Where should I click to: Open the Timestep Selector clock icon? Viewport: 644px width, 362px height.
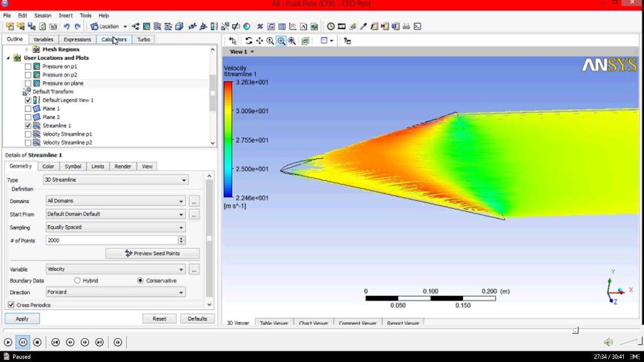point(331,26)
